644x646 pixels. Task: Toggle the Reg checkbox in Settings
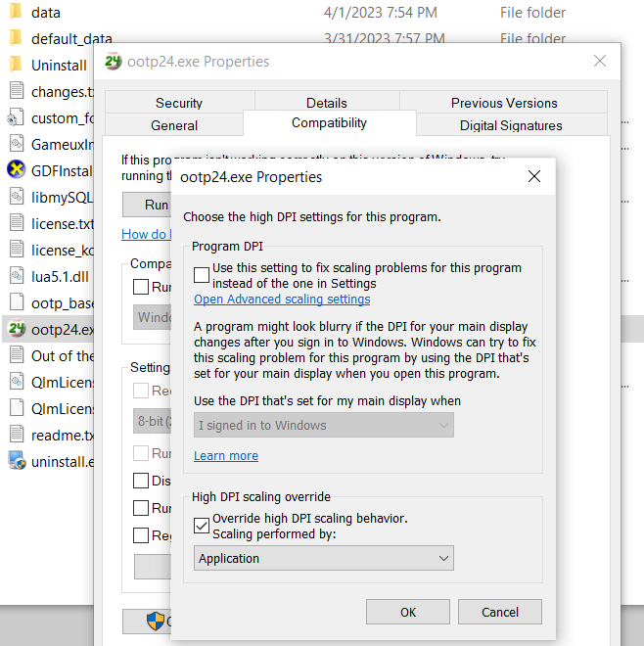(x=141, y=535)
